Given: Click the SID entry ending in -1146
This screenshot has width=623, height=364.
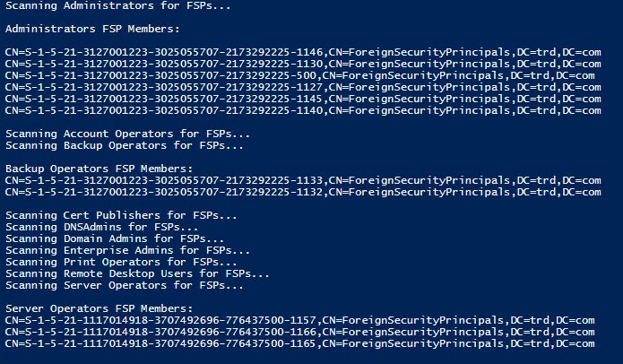Looking at the screenshot, I should click(303, 53).
